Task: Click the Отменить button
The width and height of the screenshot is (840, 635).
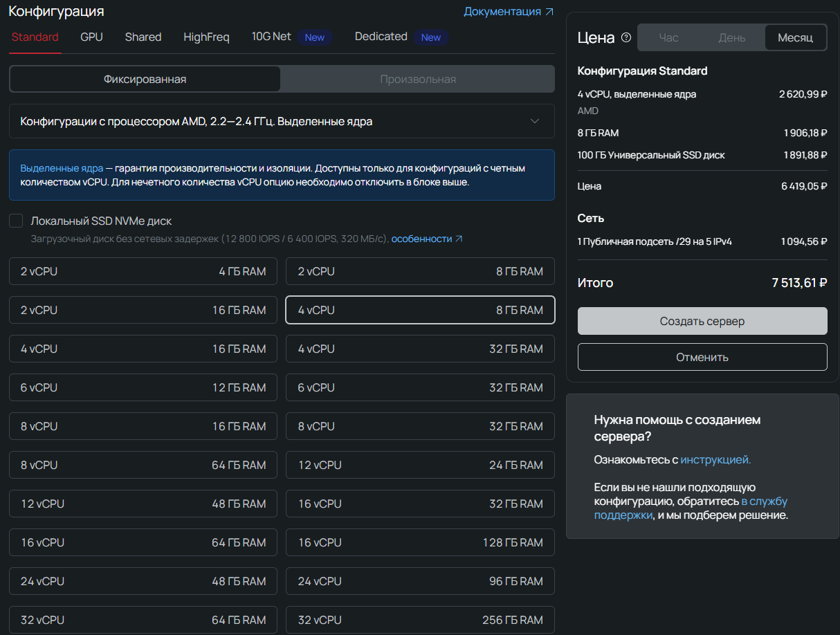Action: 702,358
